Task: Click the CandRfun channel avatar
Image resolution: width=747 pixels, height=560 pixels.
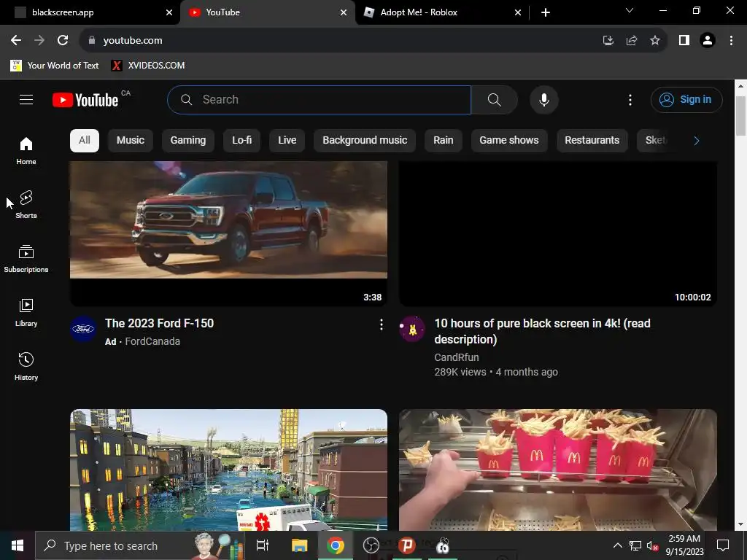Action: [x=412, y=329]
